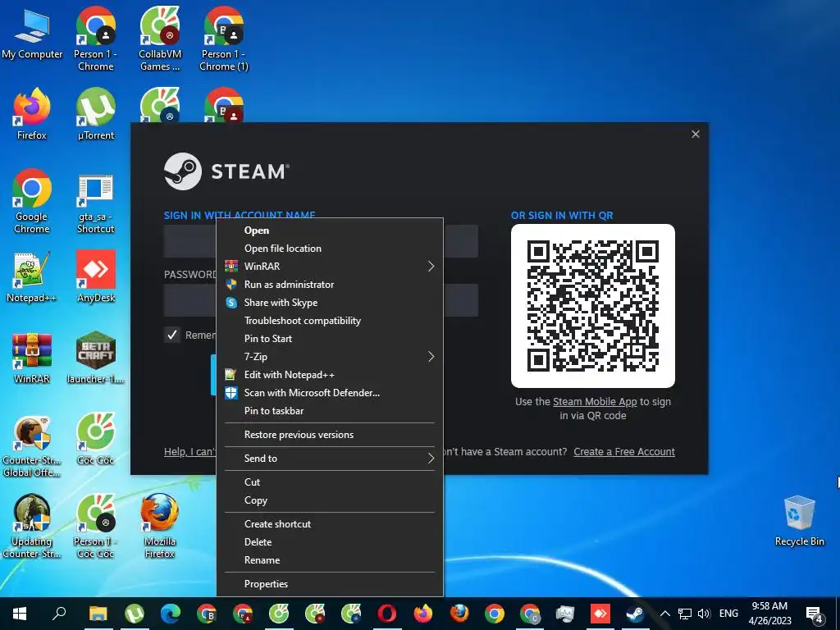Choose Delete from the context menu

[x=330, y=542]
